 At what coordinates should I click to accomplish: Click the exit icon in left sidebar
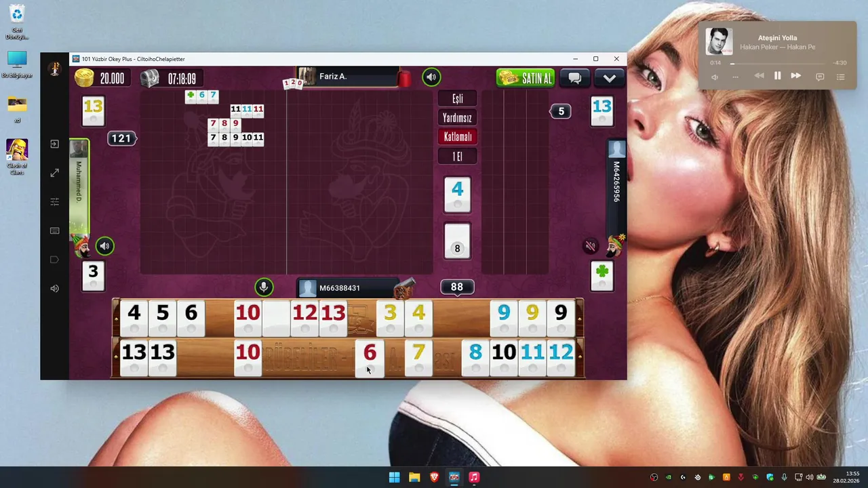coord(55,144)
